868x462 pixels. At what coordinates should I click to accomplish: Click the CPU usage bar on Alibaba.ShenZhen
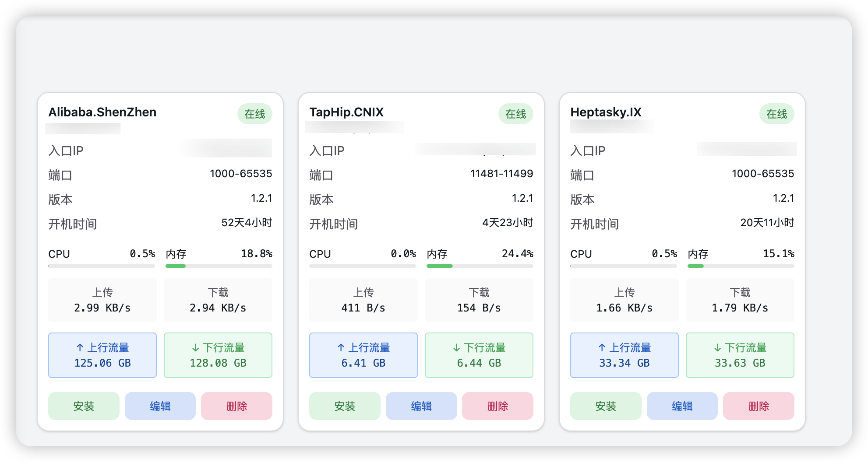(102, 266)
